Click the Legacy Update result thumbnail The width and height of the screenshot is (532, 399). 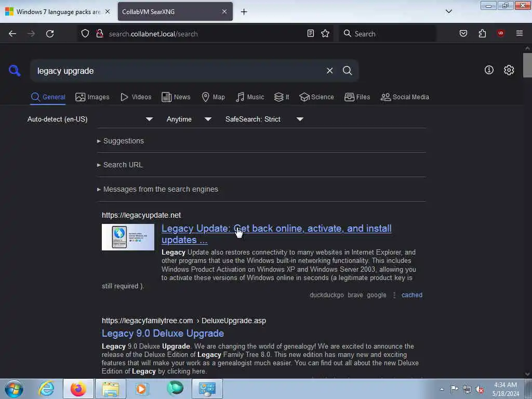pos(128,237)
